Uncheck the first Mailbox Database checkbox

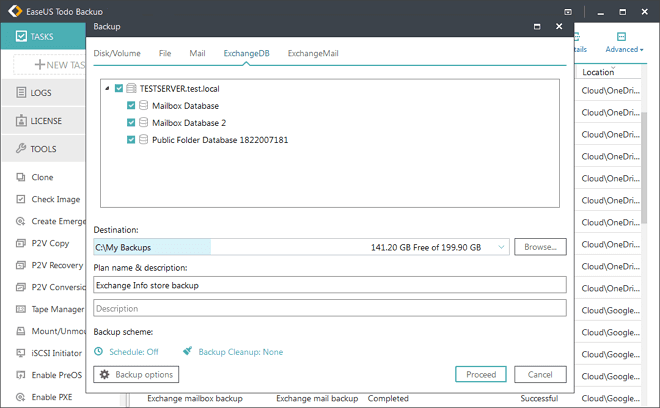click(131, 105)
